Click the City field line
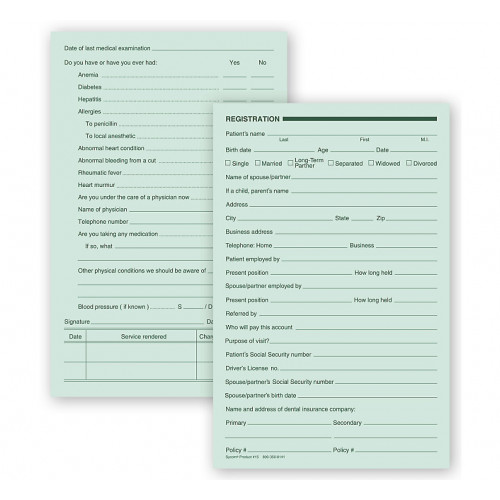 pyautogui.click(x=285, y=219)
